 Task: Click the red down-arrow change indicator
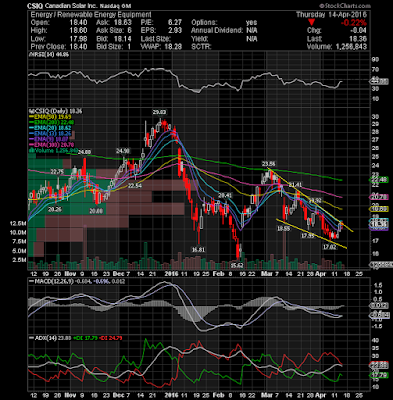(311, 23)
